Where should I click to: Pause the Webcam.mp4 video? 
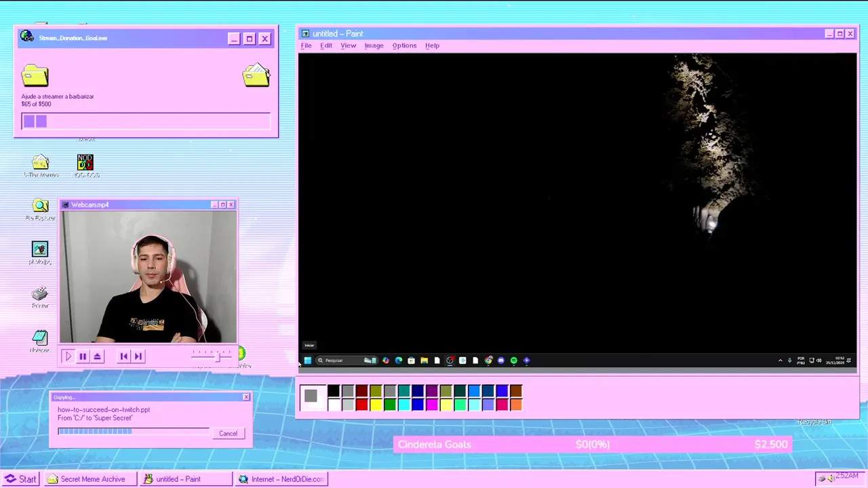83,356
